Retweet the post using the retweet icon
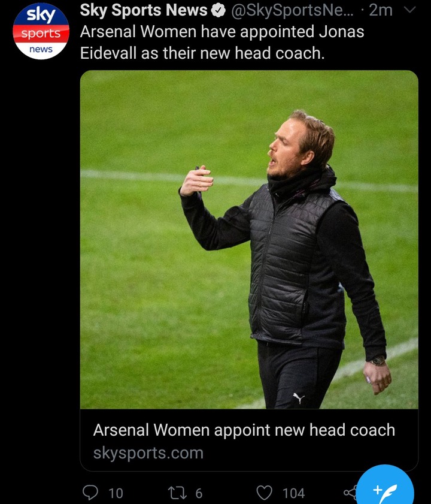This screenshot has width=431, height=504. [177, 493]
